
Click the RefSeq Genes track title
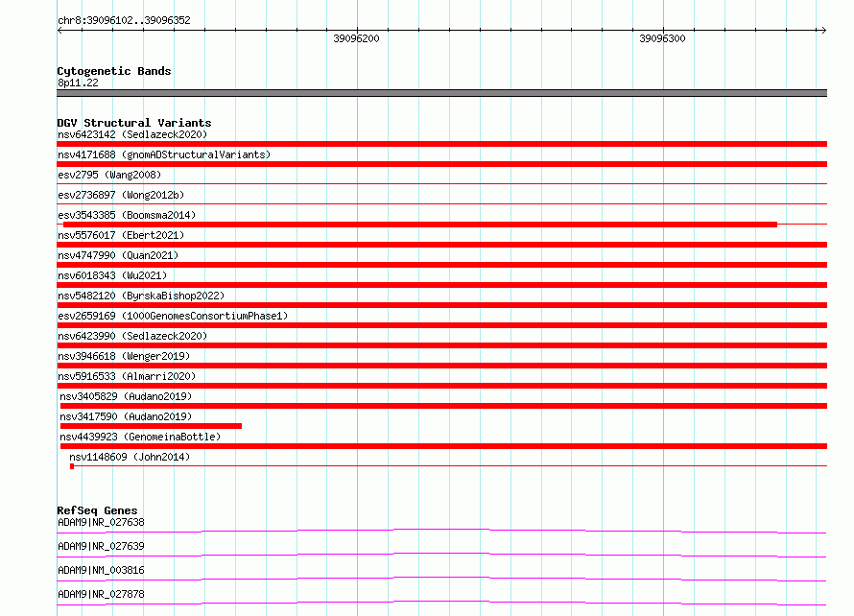[x=97, y=510]
